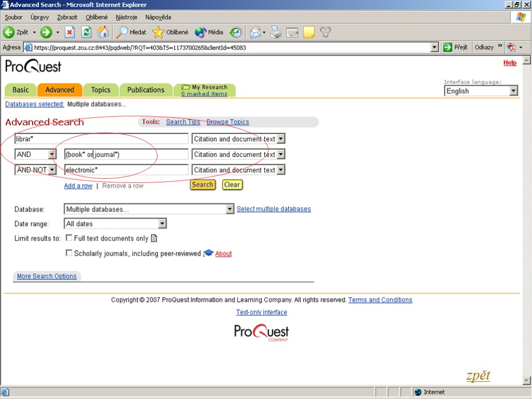Click the Print icon
532x399 pixels.
(276, 32)
